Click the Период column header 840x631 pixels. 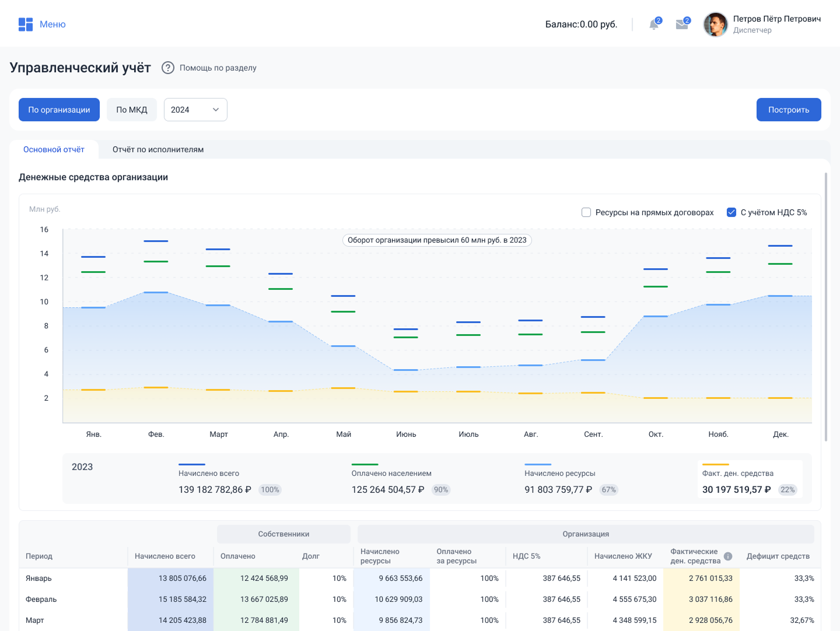point(39,556)
